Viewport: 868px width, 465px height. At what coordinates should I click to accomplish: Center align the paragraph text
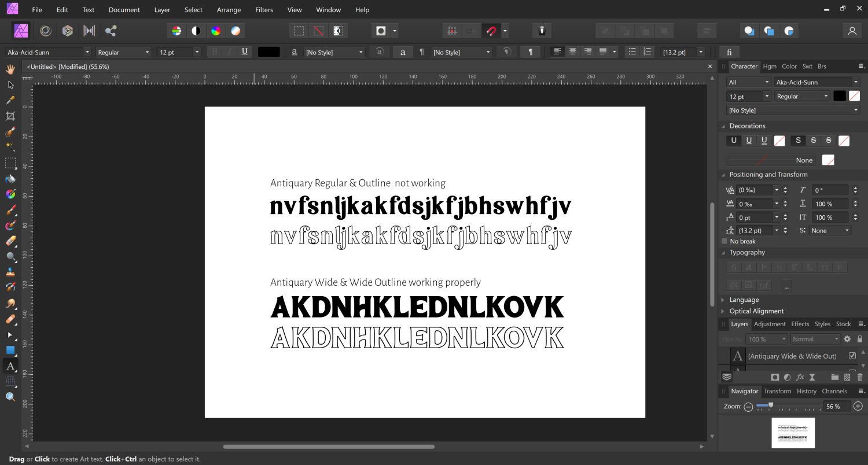tap(572, 52)
